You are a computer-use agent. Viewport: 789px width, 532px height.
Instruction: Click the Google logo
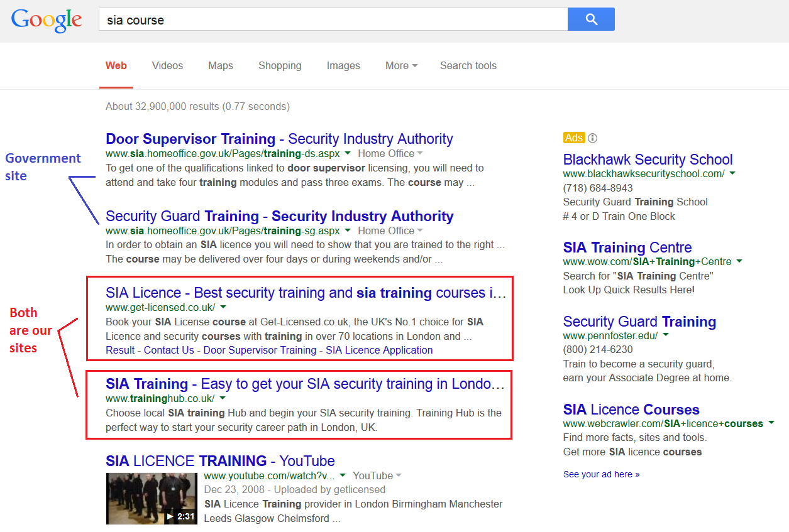[x=47, y=20]
